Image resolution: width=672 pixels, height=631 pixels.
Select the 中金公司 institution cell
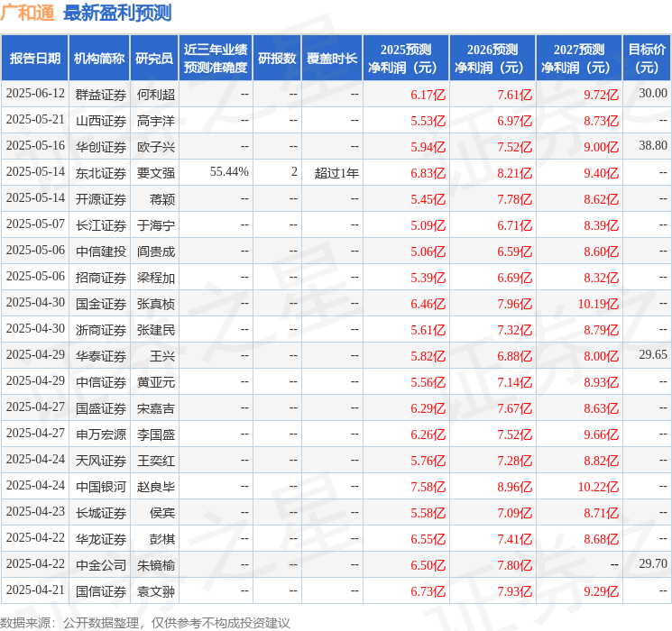pos(101,564)
